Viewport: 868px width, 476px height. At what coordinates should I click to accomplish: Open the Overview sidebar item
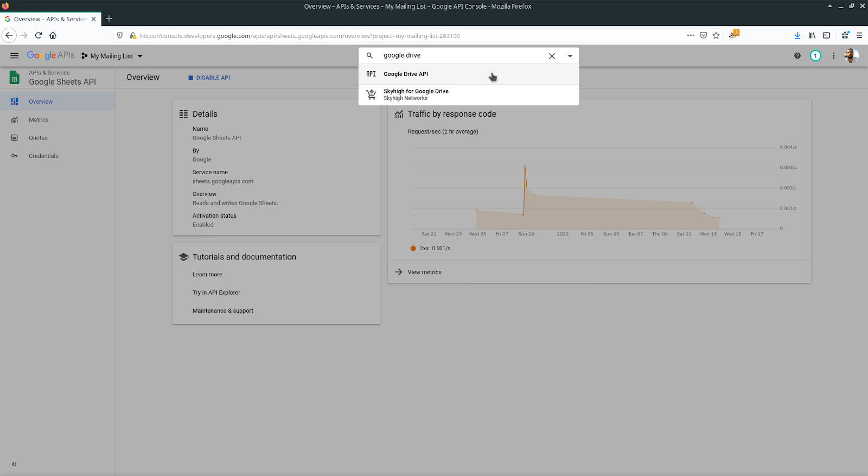point(58,101)
